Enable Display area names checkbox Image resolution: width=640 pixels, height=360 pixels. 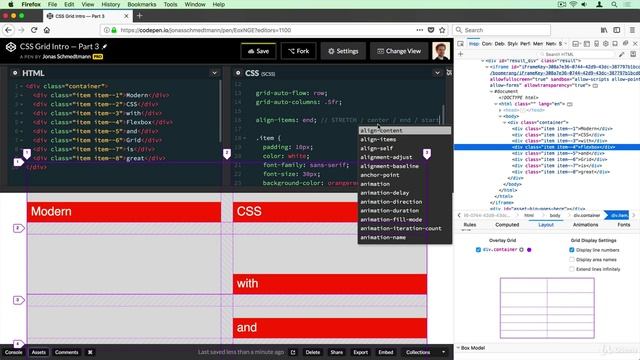(x=572, y=260)
